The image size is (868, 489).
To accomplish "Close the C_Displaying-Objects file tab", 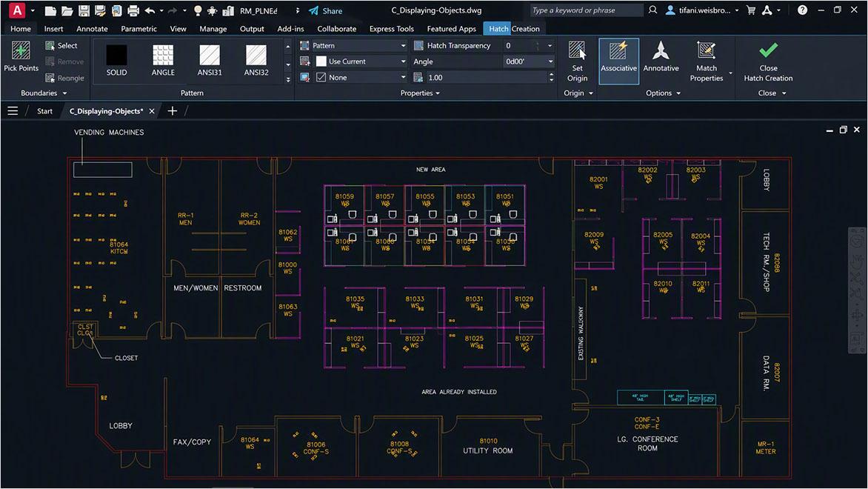I will pyautogui.click(x=152, y=111).
